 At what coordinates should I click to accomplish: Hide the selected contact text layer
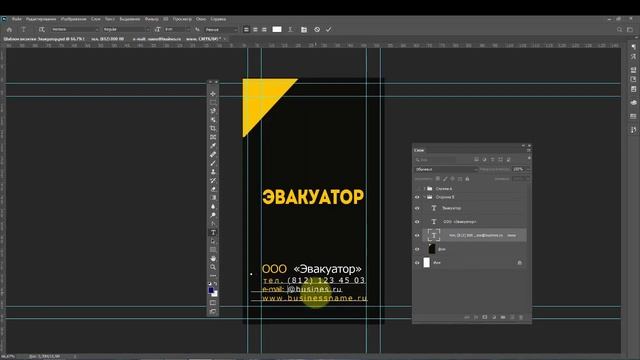pyautogui.click(x=417, y=236)
